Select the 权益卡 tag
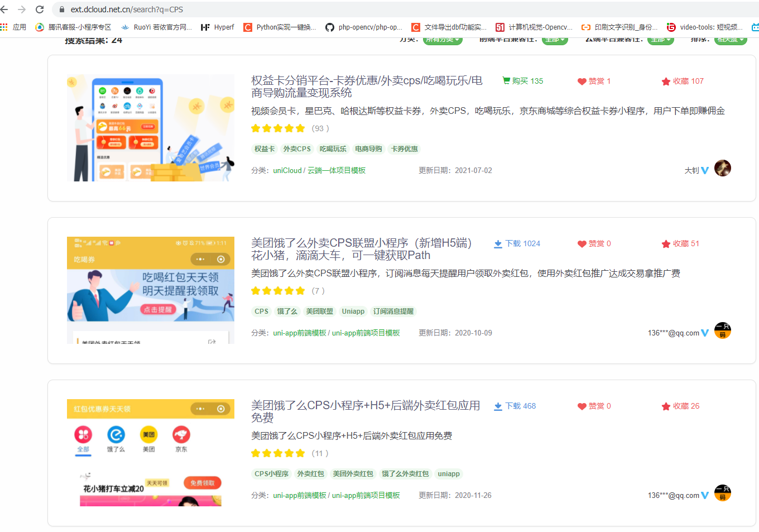This screenshot has height=532, width=759. pos(265,149)
